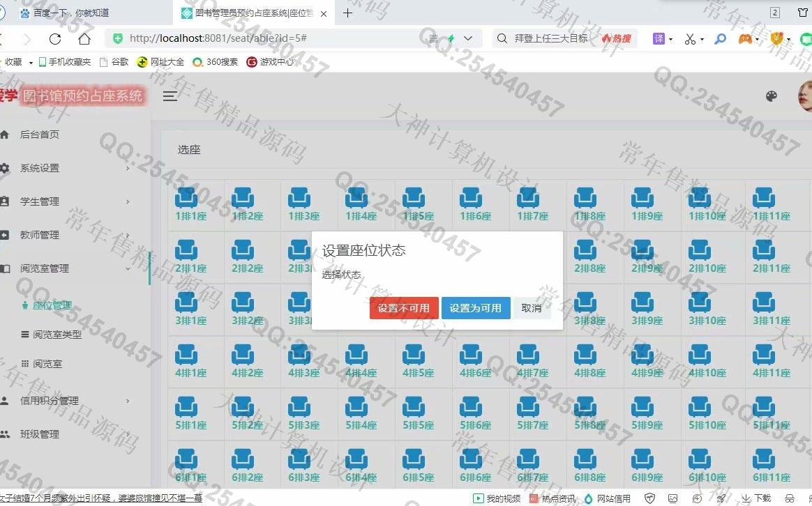Select seat 4排1座 icon
Image resolution: width=812 pixels, height=506 pixels.
tap(186, 354)
